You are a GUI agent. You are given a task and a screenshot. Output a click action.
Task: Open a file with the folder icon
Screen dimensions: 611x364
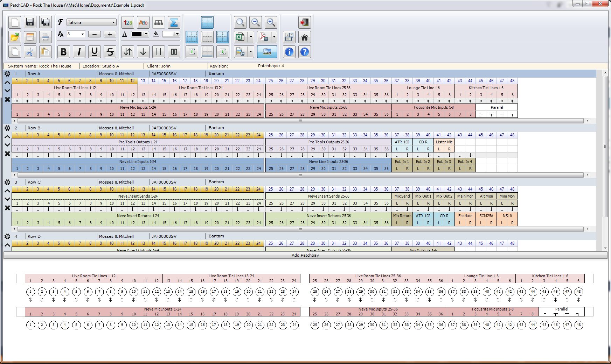click(x=15, y=37)
